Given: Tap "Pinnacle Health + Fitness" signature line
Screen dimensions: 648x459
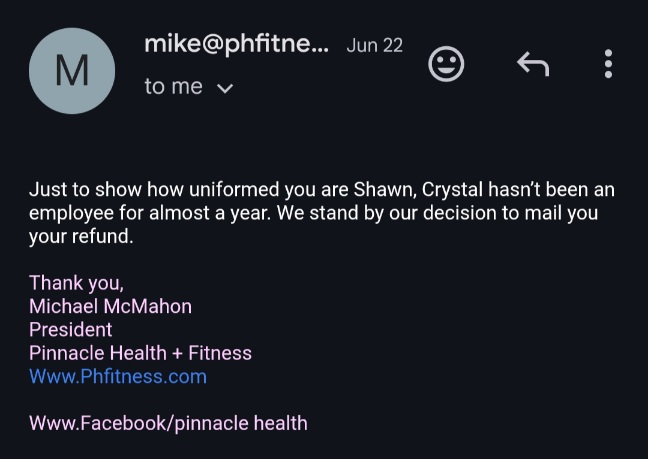Looking at the screenshot, I should tap(140, 353).
